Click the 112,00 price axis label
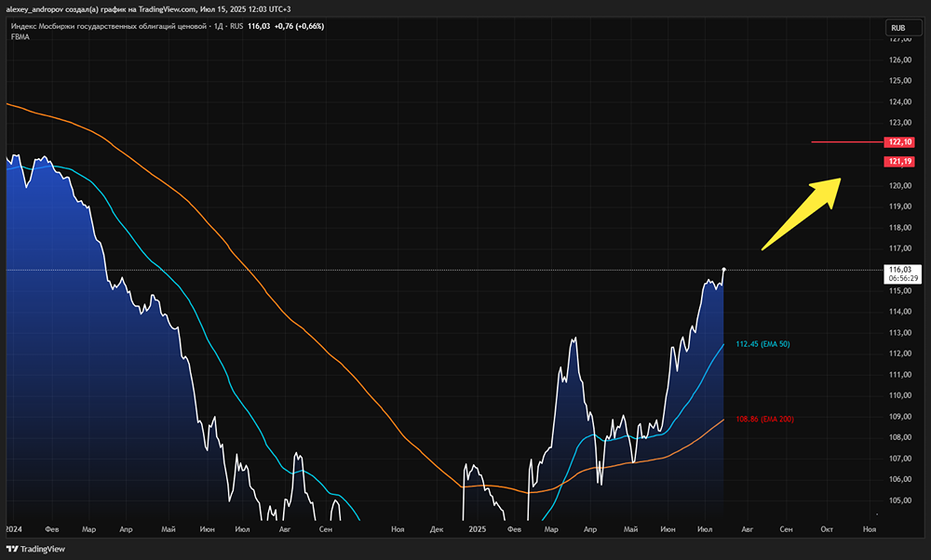The width and height of the screenshot is (931, 560). (x=900, y=353)
